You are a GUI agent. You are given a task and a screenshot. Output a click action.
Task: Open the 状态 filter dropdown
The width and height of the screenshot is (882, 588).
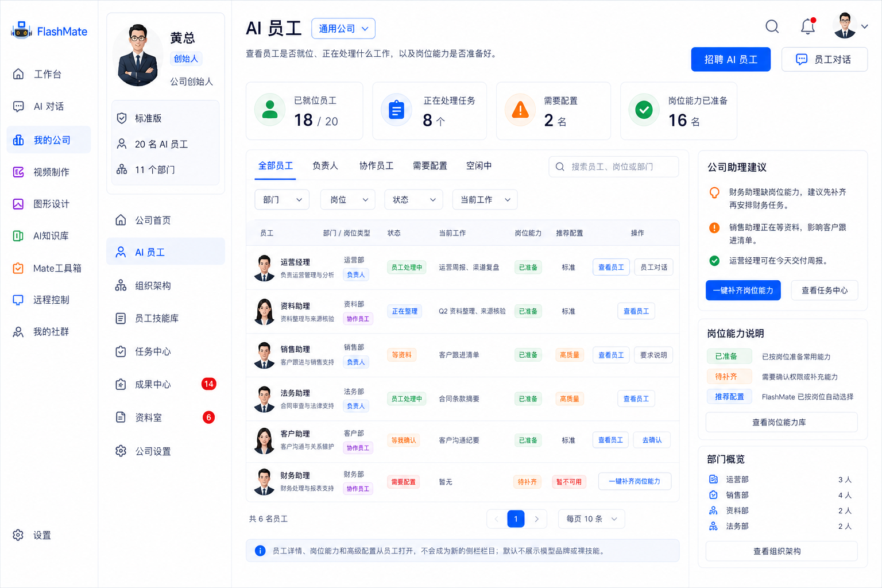(x=413, y=200)
